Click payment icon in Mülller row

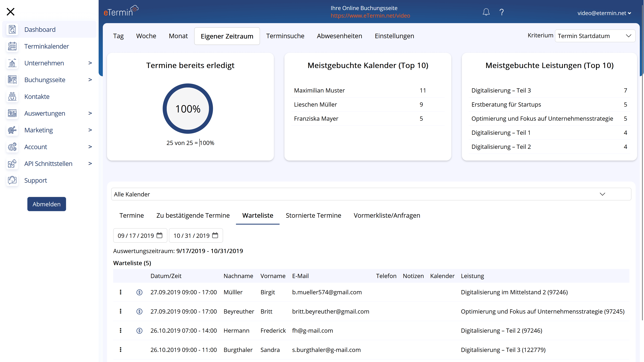point(139,292)
